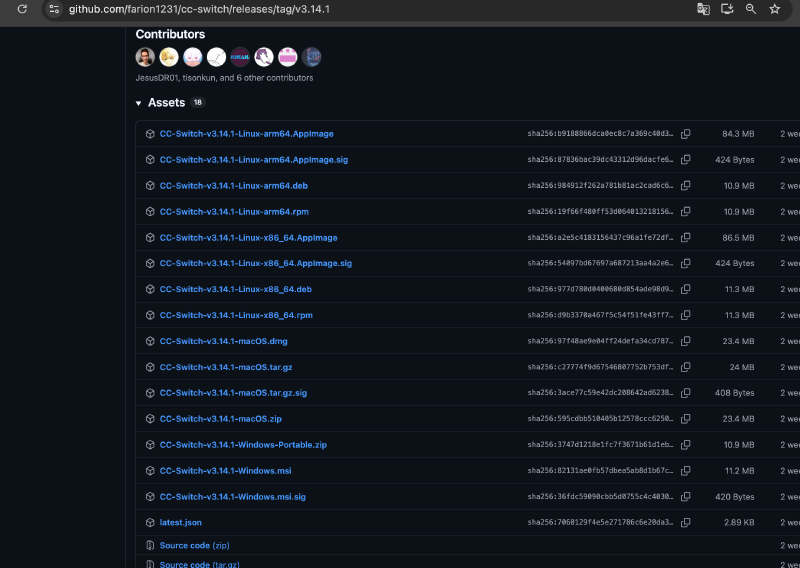Image resolution: width=800 pixels, height=568 pixels.
Task: Download CC-Switch-v3.14.1-macOS.tar.gz
Action: tap(226, 367)
